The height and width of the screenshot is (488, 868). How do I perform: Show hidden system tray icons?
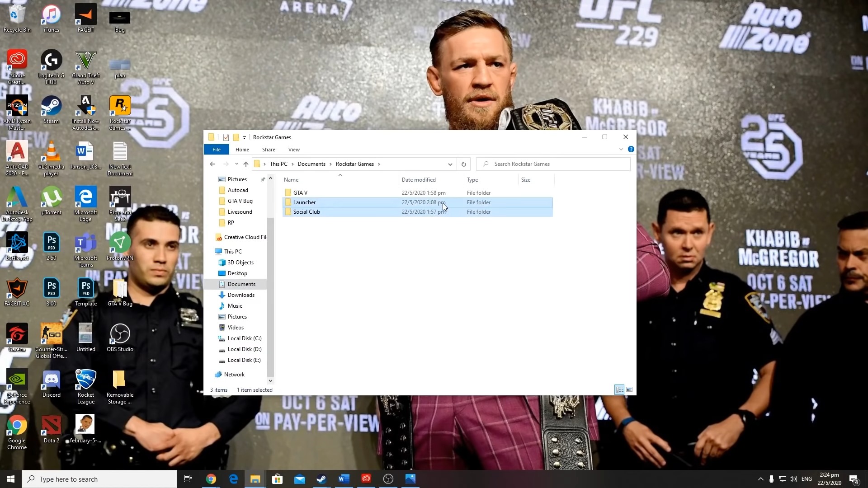(x=760, y=479)
